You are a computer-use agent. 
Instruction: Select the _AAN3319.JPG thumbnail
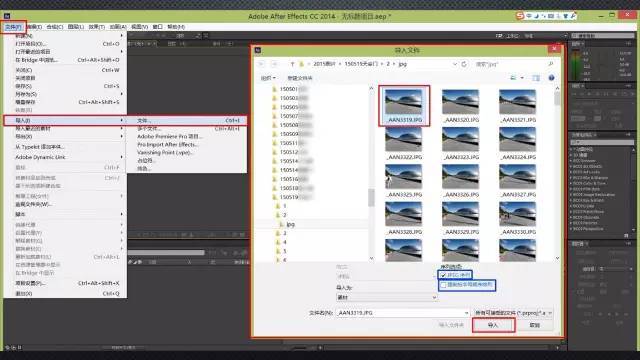click(404, 106)
